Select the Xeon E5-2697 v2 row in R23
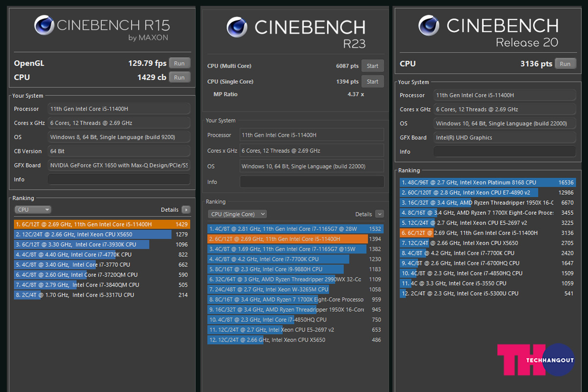Screen dimensions: 588x392 pyautogui.click(x=295, y=330)
